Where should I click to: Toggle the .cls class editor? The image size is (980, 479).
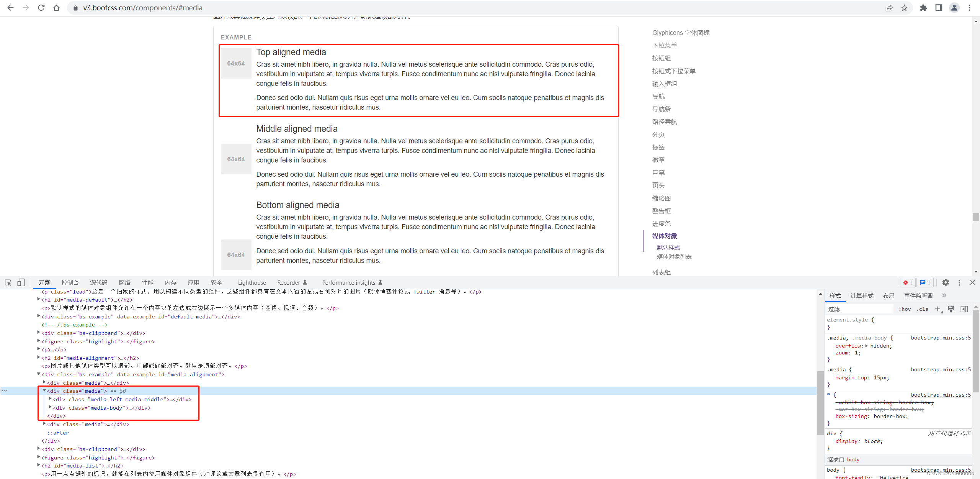click(x=922, y=309)
